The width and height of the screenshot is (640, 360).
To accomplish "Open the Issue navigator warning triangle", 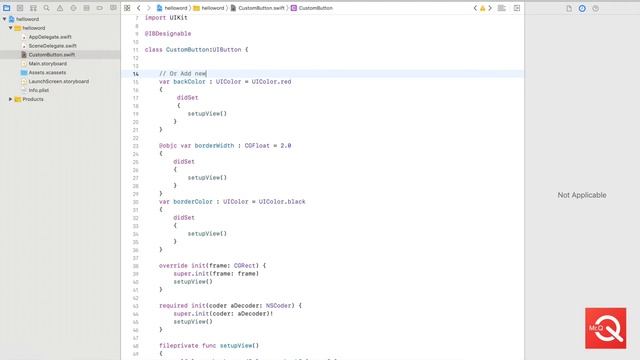I will coord(60,8).
